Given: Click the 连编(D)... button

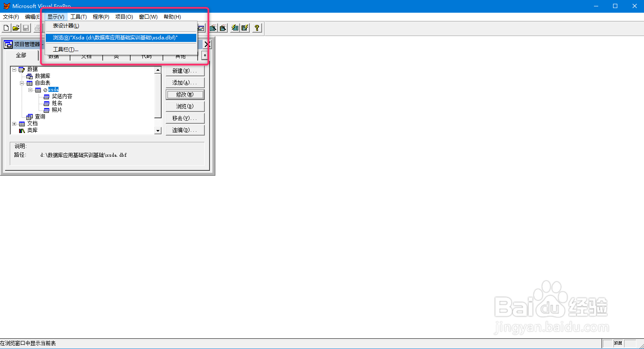Looking at the screenshot, I should click(x=185, y=130).
